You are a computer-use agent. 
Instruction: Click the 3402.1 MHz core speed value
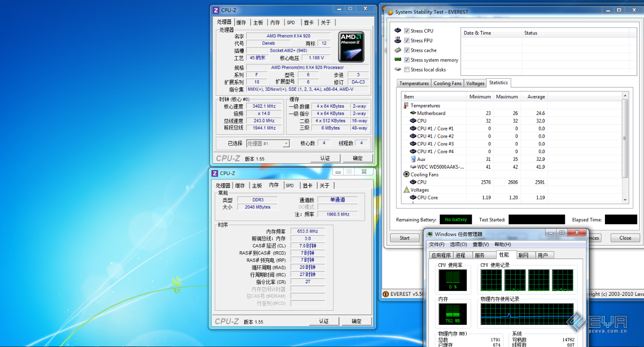(x=264, y=106)
